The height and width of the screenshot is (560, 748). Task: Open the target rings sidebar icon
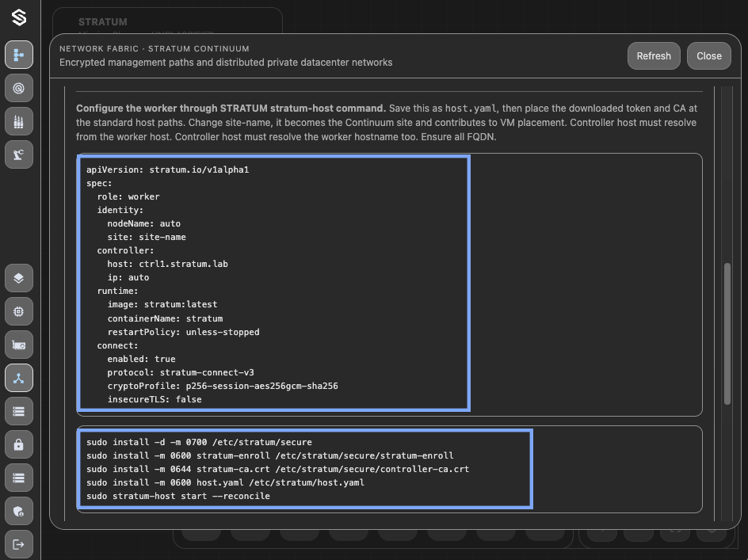(x=18, y=88)
